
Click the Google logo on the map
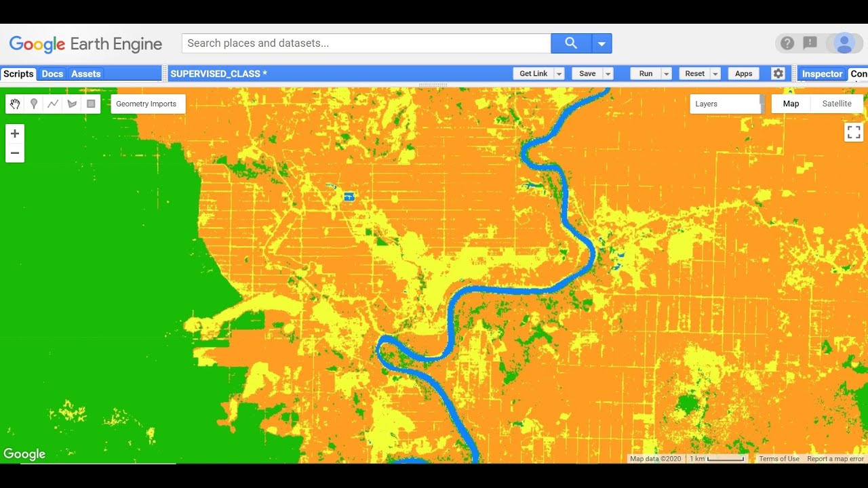(x=24, y=454)
